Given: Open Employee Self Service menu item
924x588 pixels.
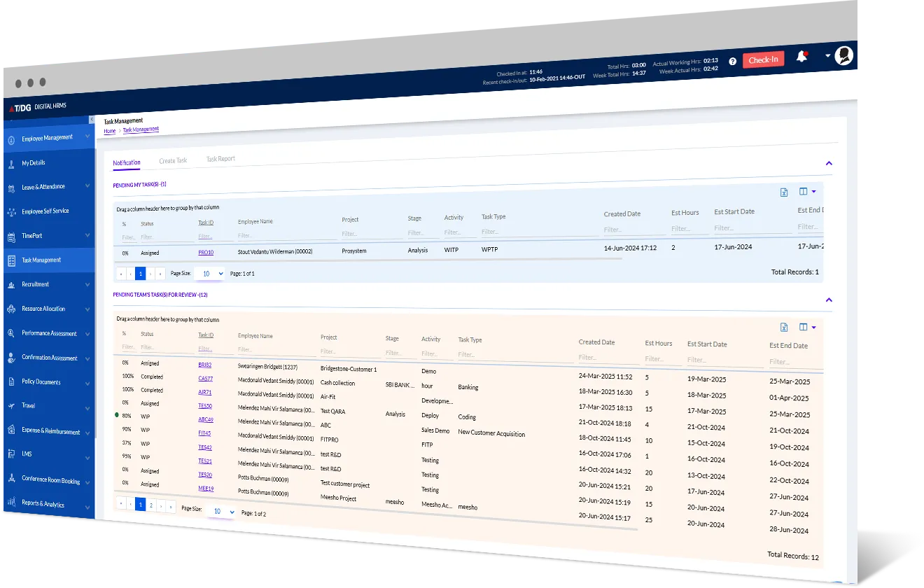Looking at the screenshot, I should [45, 211].
